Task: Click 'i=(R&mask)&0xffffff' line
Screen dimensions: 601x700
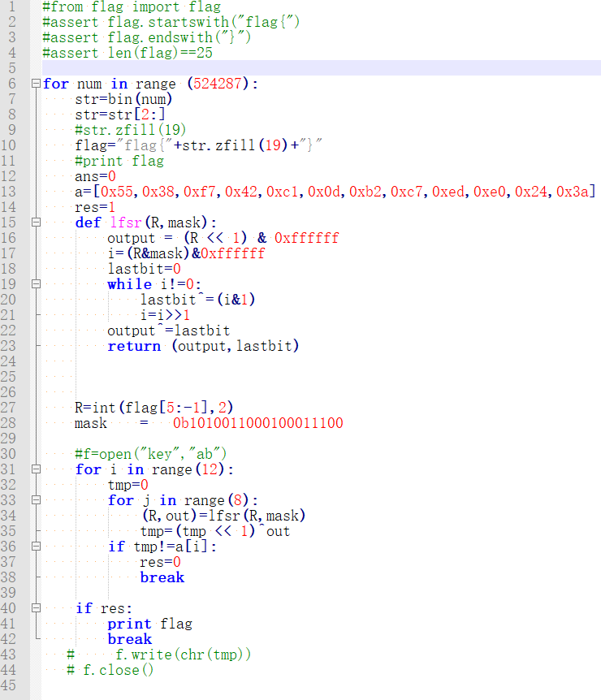Action: pos(187,253)
